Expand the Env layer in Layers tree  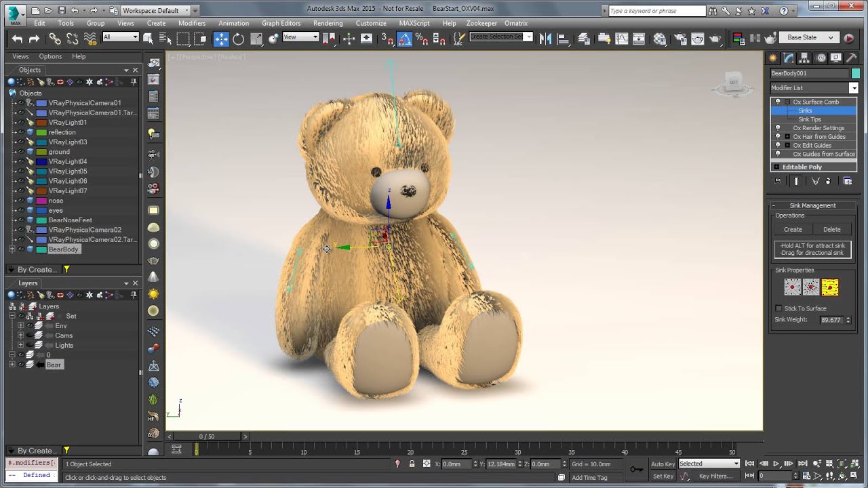click(x=20, y=326)
